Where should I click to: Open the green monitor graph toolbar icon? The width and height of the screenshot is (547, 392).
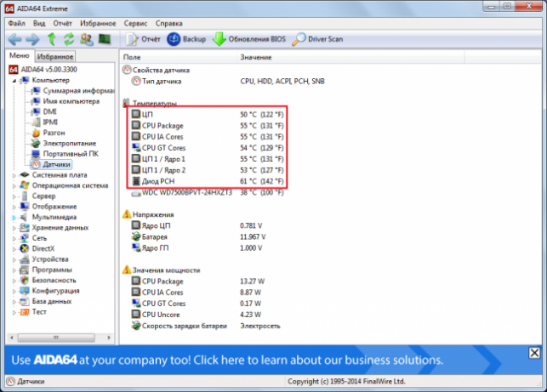pyautogui.click(x=105, y=39)
